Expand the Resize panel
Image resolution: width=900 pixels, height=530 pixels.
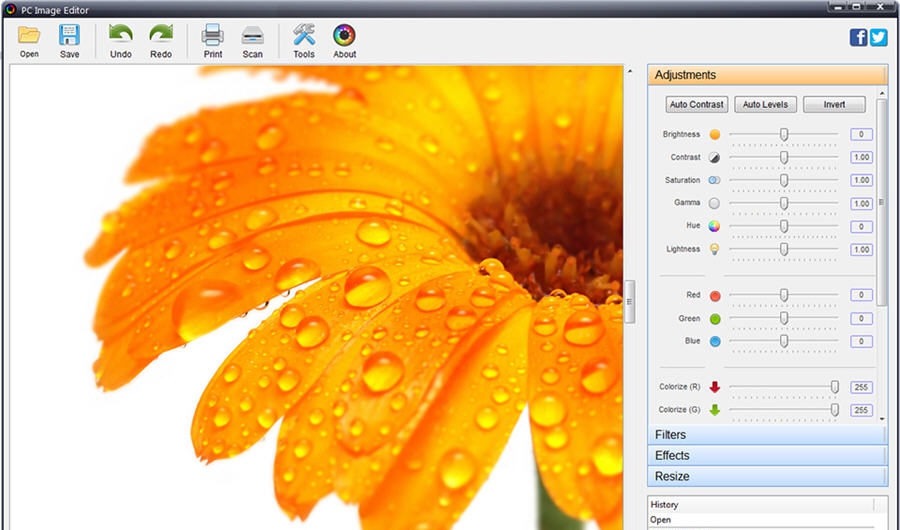(767, 477)
